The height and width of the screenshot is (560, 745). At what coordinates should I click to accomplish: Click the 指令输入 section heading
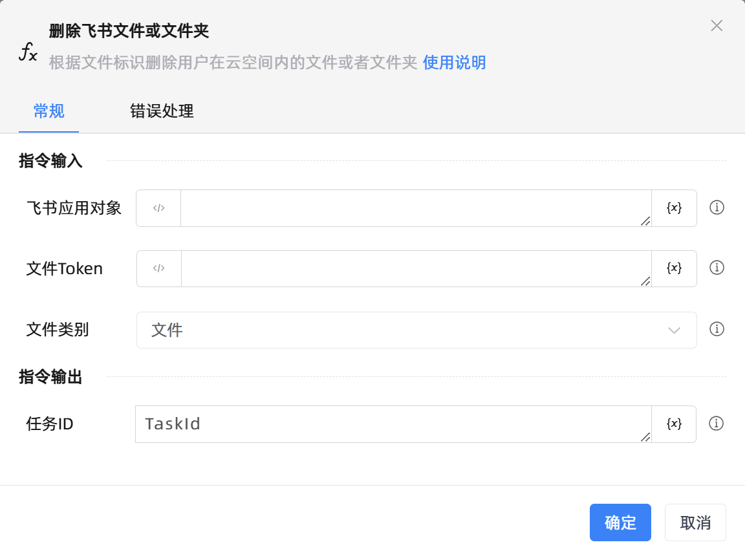[x=50, y=161]
